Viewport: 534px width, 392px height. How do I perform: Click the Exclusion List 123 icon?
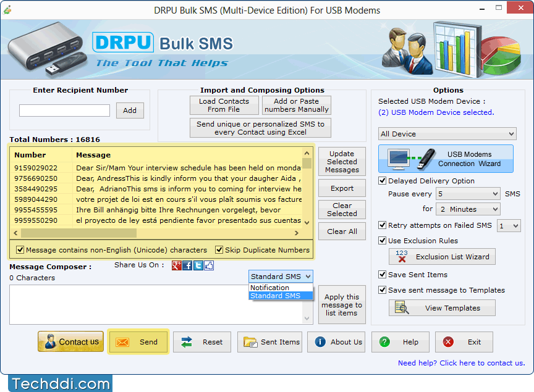point(402,256)
